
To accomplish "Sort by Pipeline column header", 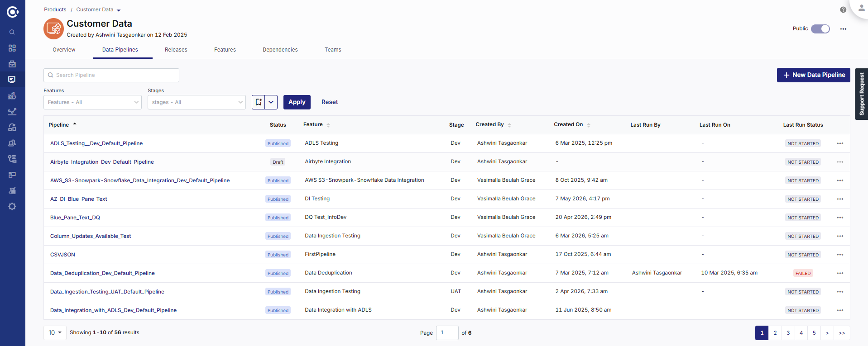I will tap(62, 125).
